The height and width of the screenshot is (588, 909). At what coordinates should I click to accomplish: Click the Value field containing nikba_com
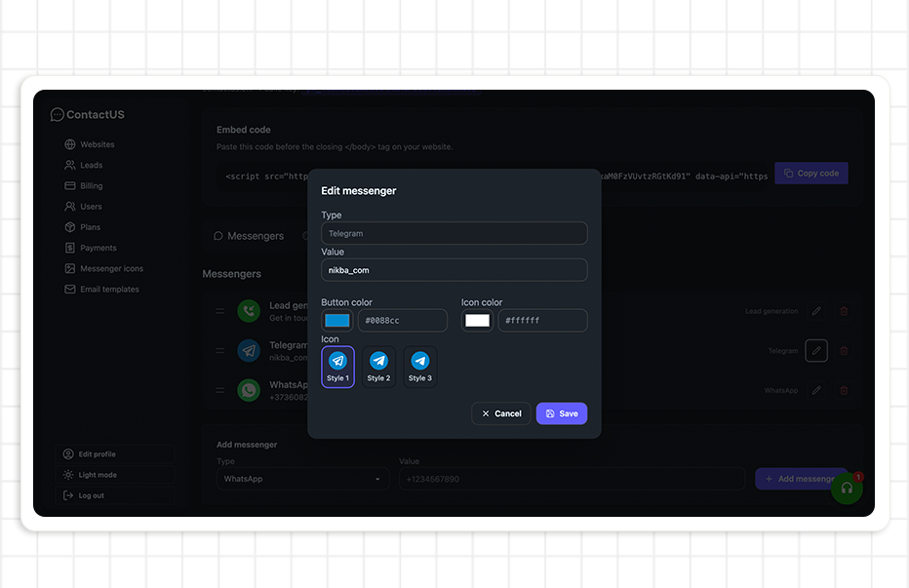[x=454, y=270]
